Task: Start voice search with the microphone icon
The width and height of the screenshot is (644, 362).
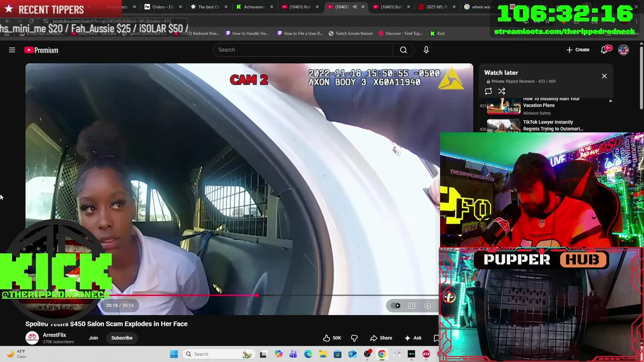Action: click(426, 50)
